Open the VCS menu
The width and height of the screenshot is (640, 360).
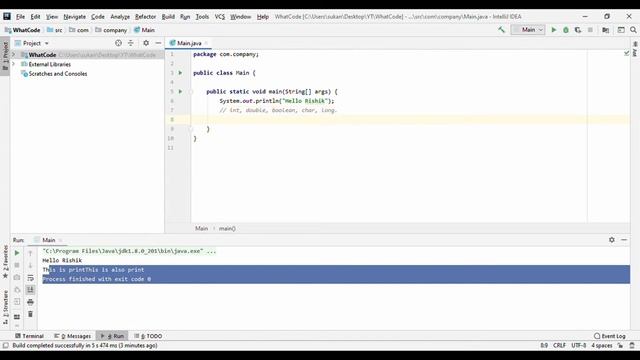pos(220,17)
